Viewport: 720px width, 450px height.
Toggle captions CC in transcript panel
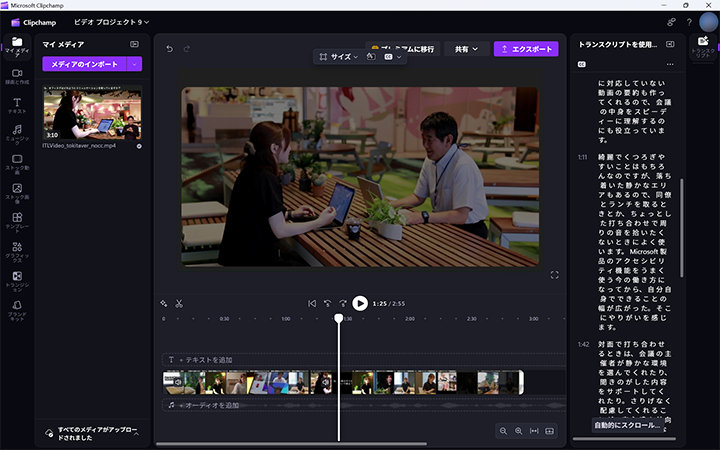(x=582, y=64)
